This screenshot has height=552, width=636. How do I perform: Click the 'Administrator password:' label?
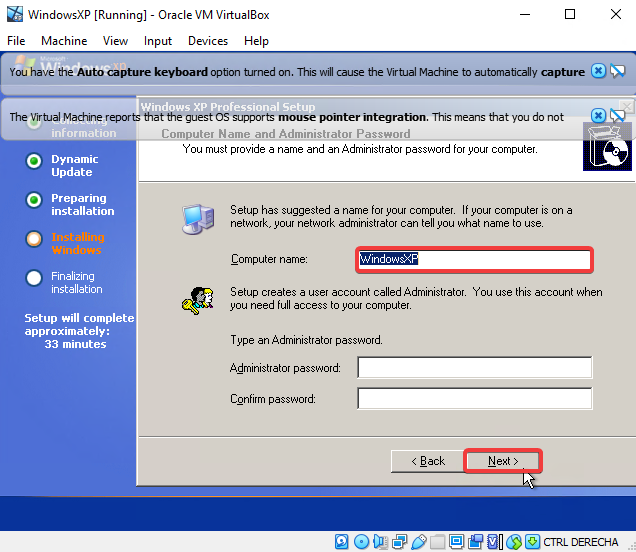pos(285,368)
